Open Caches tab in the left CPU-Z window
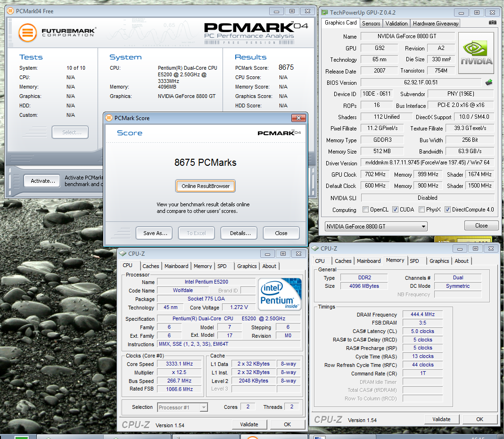Screen dimensions: 504x439 click(x=151, y=266)
